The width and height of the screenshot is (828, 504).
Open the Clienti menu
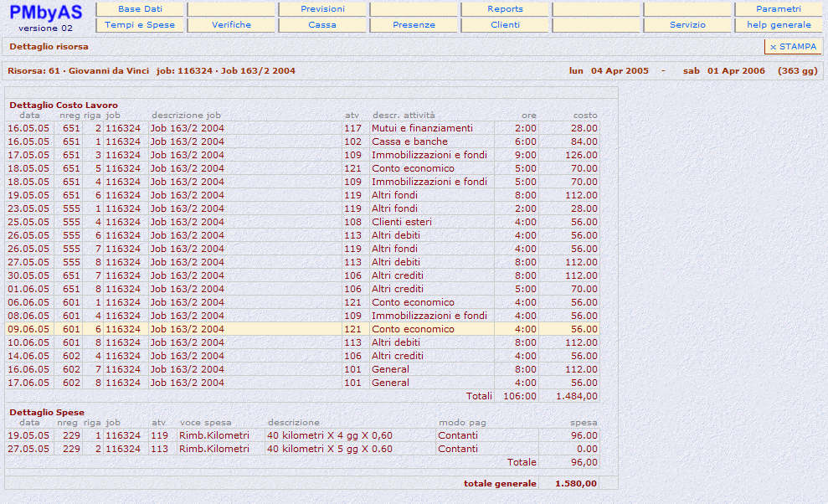pos(505,25)
